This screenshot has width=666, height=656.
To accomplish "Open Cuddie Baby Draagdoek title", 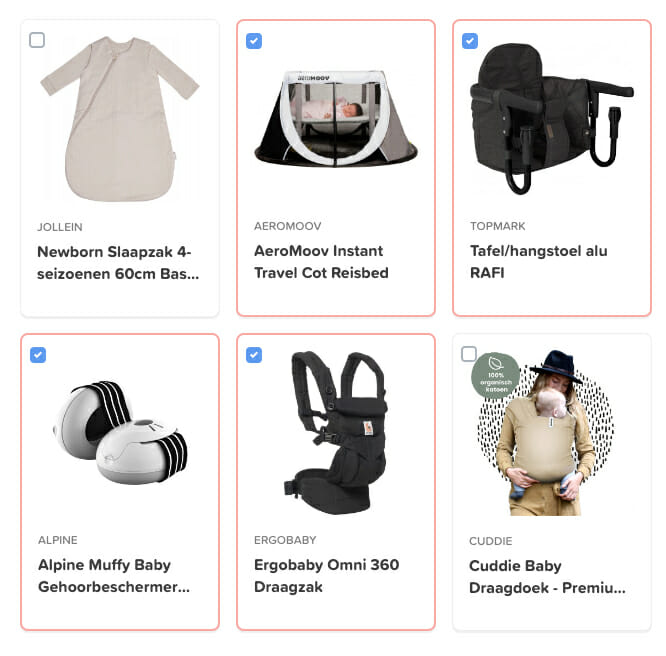I will (x=547, y=577).
